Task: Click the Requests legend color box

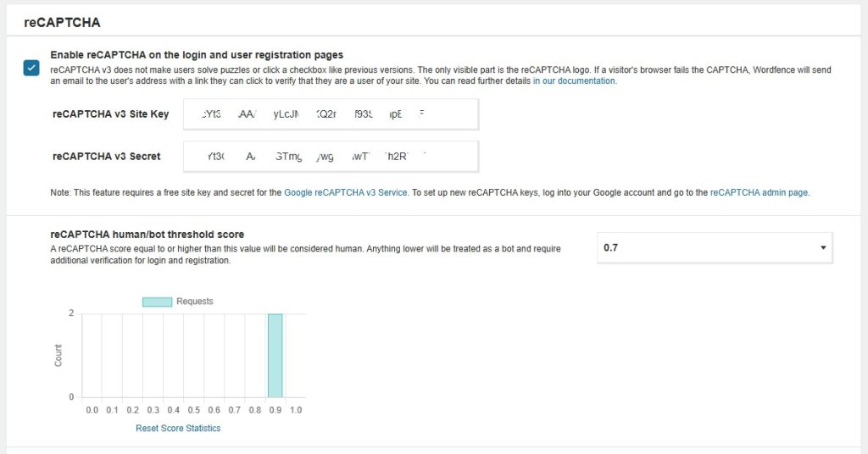Action: (x=157, y=302)
